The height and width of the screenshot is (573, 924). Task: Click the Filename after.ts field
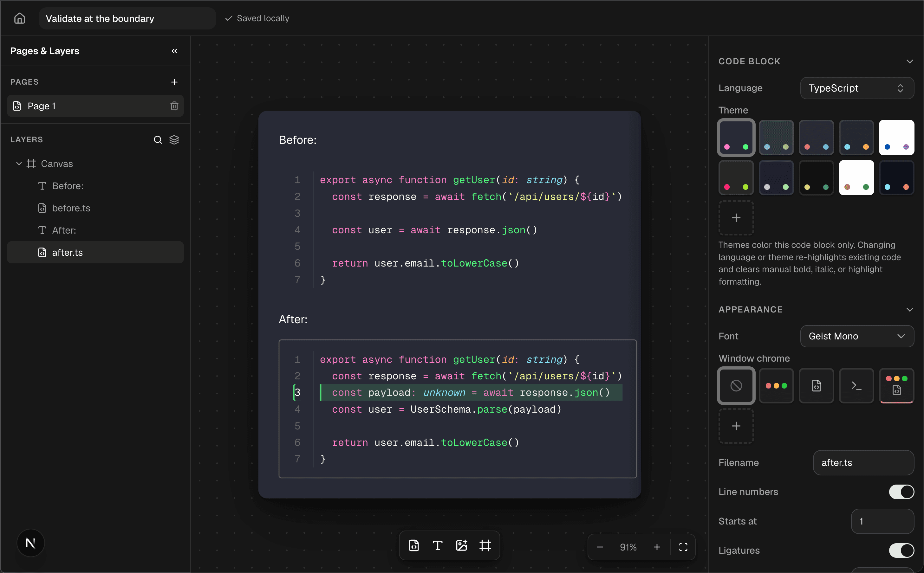(x=863, y=462)
